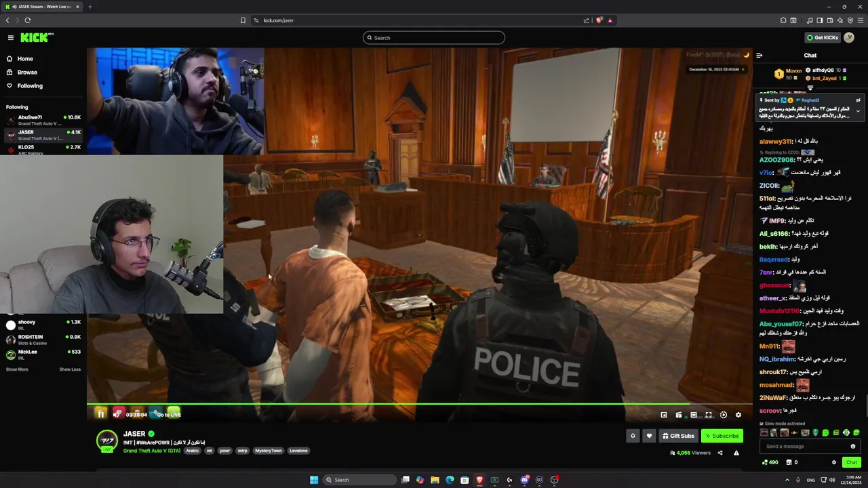Open Brave wallet icon
This screenshot has width=868, height=488.
click(829, 20)
